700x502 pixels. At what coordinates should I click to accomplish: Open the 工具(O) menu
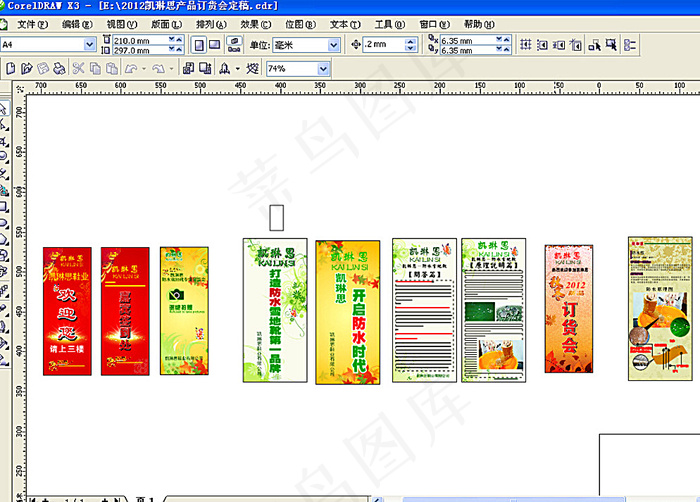(390, 24)
